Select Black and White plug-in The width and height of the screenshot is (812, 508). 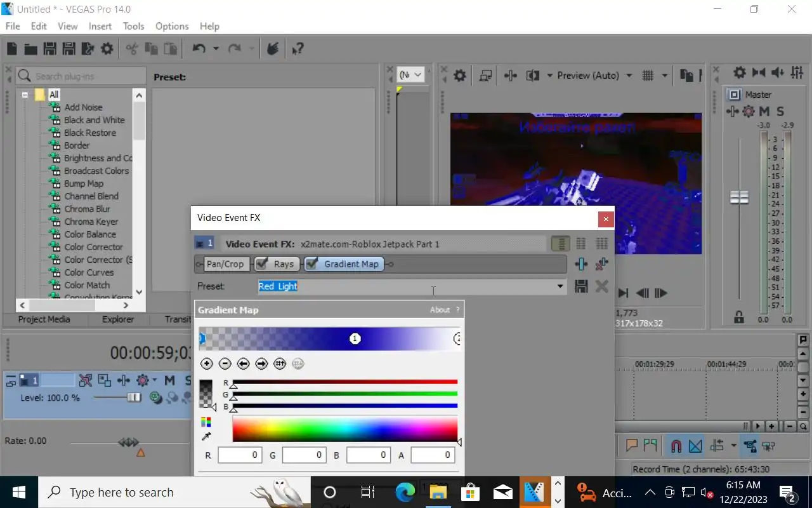coord(95,120)
